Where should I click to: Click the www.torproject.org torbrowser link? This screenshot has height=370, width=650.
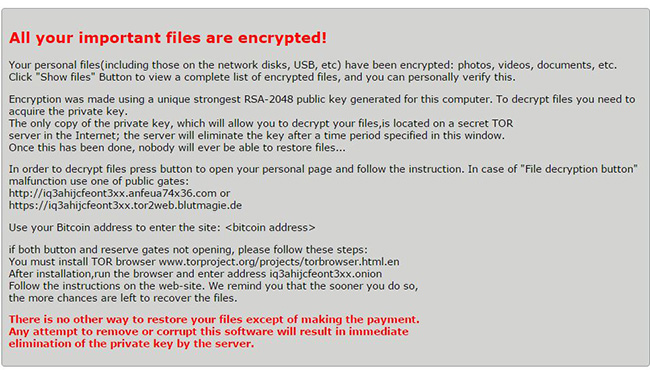pyautogui.click(x=279, y=262)
